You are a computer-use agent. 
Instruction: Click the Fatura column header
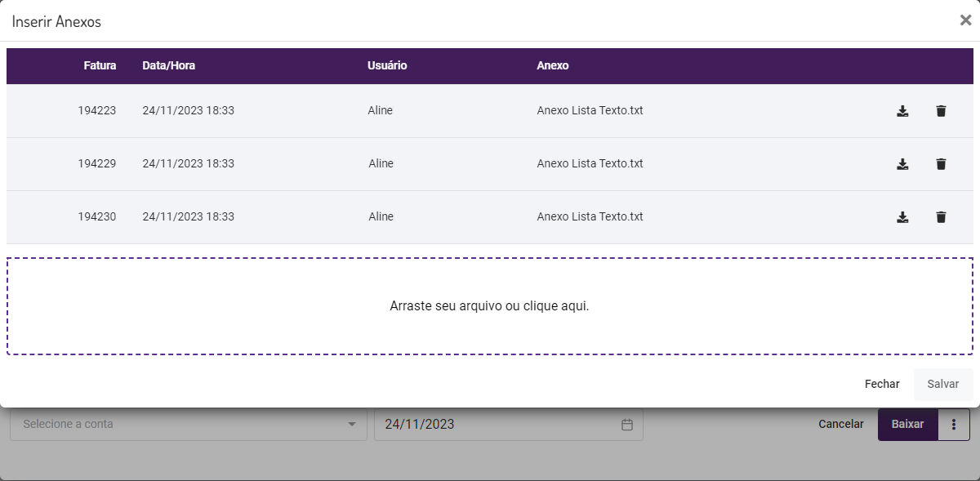[x=100, y=66]
